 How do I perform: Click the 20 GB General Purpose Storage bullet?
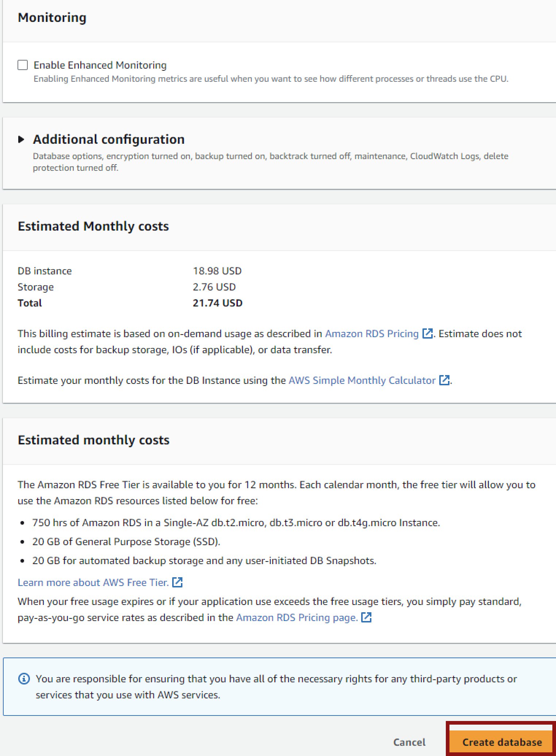click(126, 541)
